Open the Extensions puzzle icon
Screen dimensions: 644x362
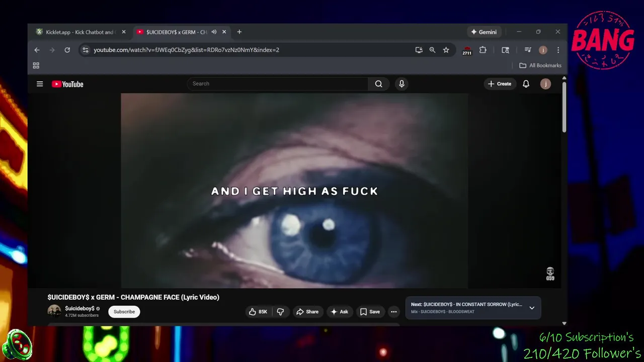click(482, 50)
